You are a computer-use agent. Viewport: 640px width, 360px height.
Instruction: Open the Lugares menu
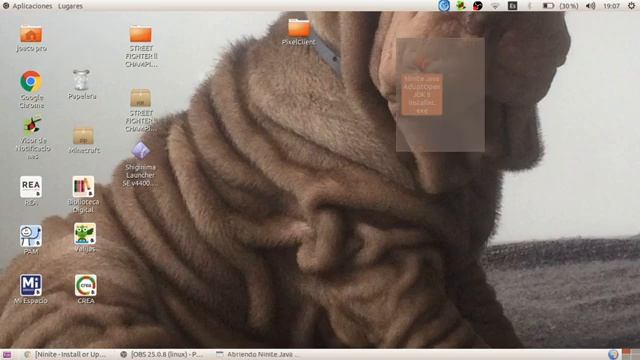click(x=70, y=6)
